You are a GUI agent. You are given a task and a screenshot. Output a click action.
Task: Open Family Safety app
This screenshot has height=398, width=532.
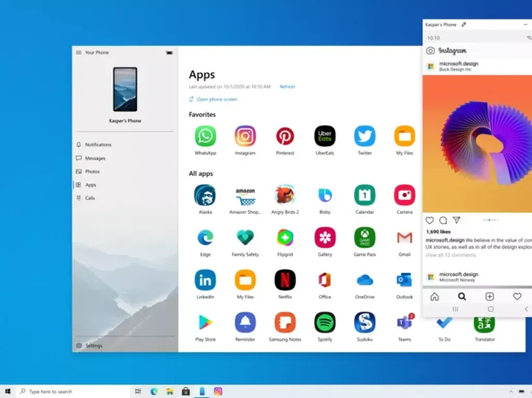245,237
